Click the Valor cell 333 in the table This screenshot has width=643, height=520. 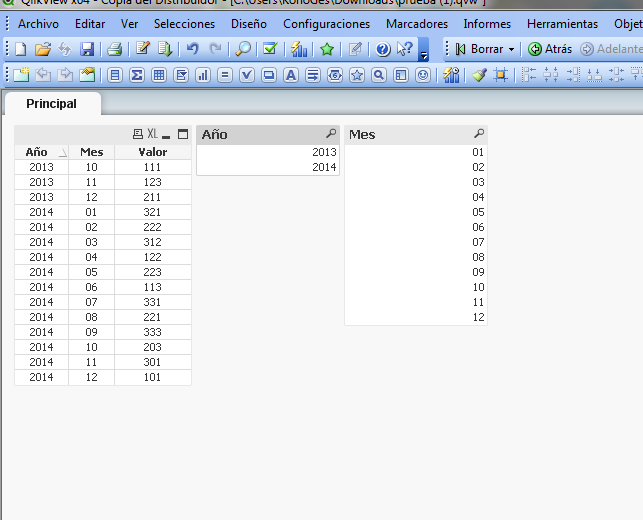(153, 332)
